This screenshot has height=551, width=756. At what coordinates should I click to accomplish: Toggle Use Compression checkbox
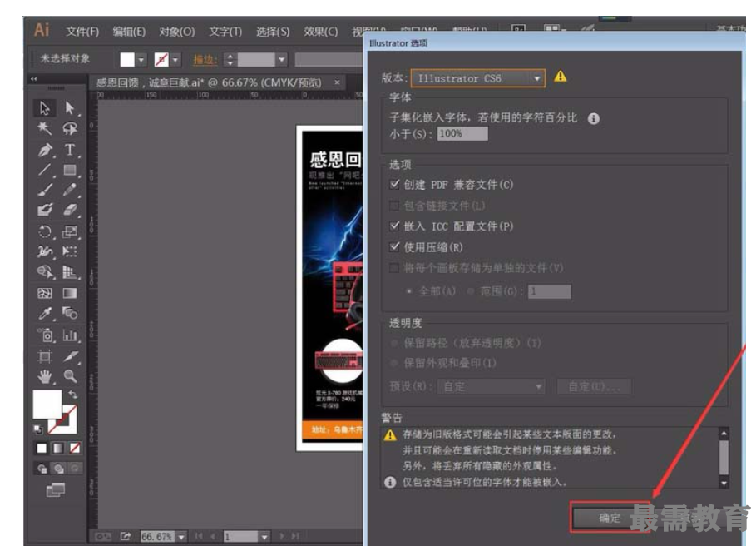tap(394, 247)
